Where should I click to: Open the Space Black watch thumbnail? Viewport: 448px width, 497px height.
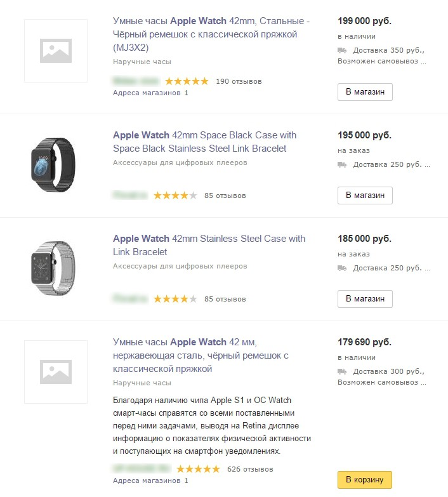[52, 165]
